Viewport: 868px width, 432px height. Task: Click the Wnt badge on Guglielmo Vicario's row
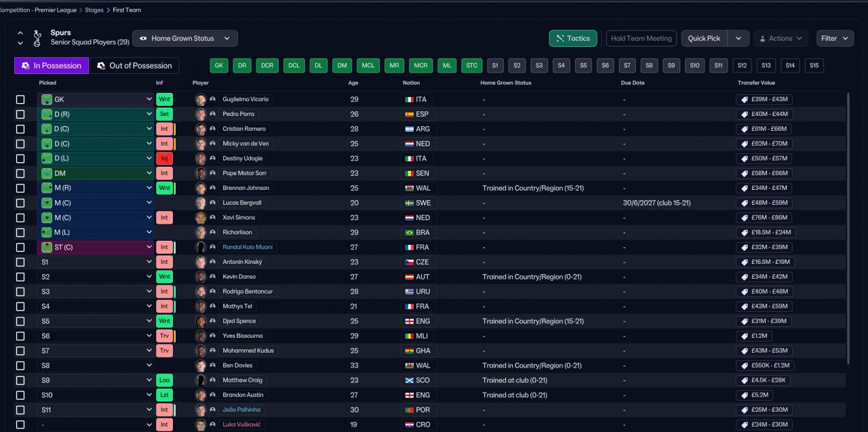tap(164, 99)
